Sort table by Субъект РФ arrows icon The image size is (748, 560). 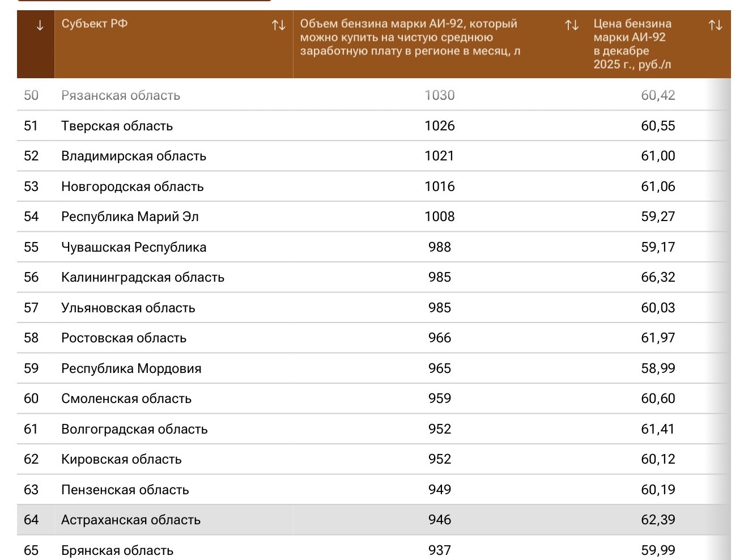278,26
